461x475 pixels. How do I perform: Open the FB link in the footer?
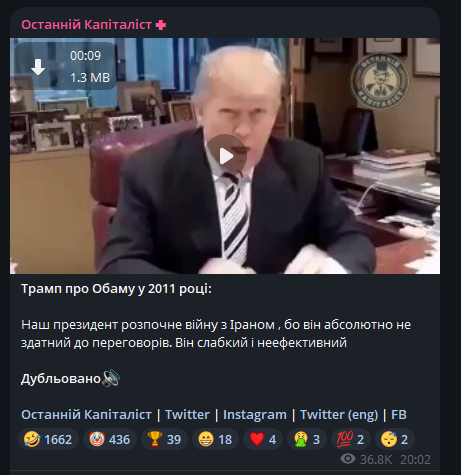(x=399, y=415)
